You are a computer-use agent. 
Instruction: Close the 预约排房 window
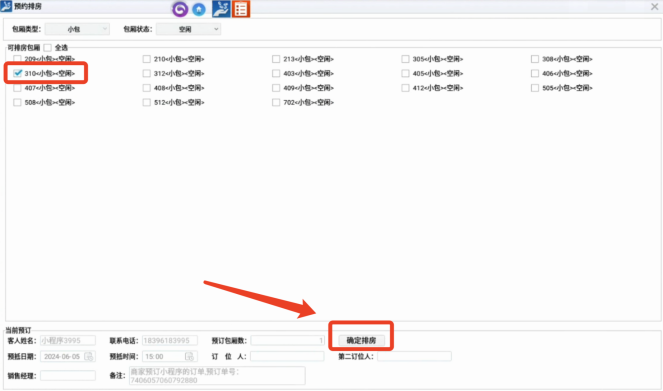click(x=654, y=6)
